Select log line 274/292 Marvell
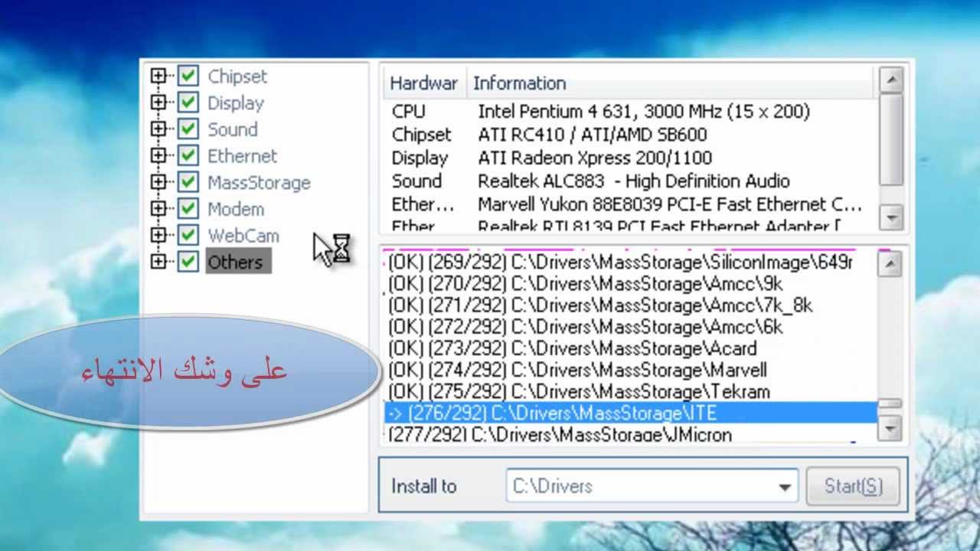The height and width of the screenshot is (551, 980). (630, 370)
